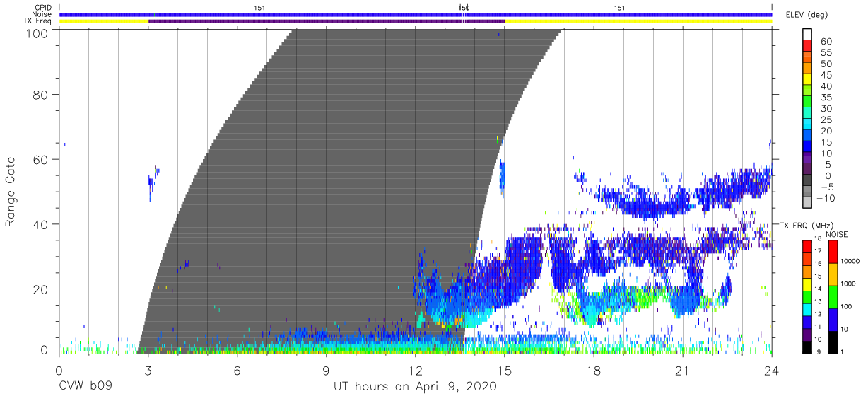
Task: Click the UT hours on April 9, 2020 title
Action: coord(415,387)
